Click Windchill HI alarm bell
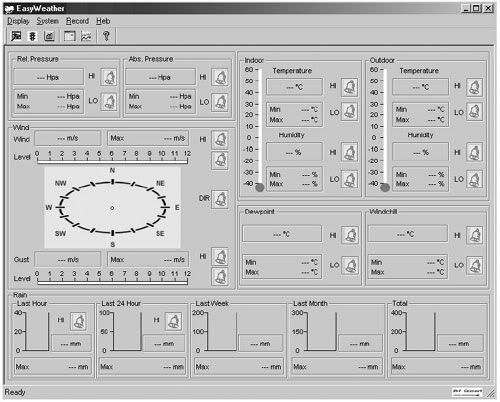The height and width of the screenshot is (402, 500). (x=475, y=235)
